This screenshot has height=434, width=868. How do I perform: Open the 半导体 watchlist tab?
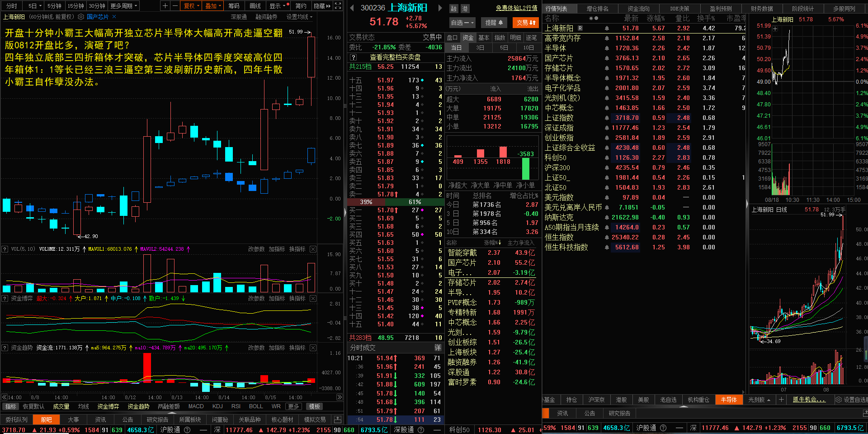click(x=728, y=400)
